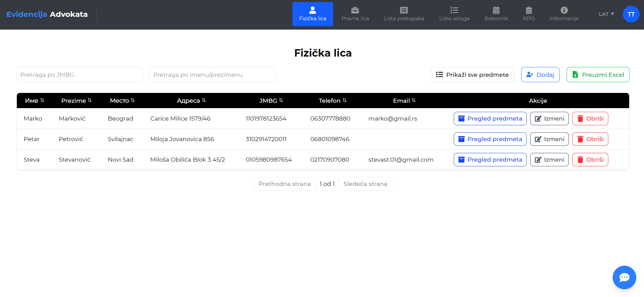
Task: Go to Lista usluga tab
Action: click(x=454, y=14)
